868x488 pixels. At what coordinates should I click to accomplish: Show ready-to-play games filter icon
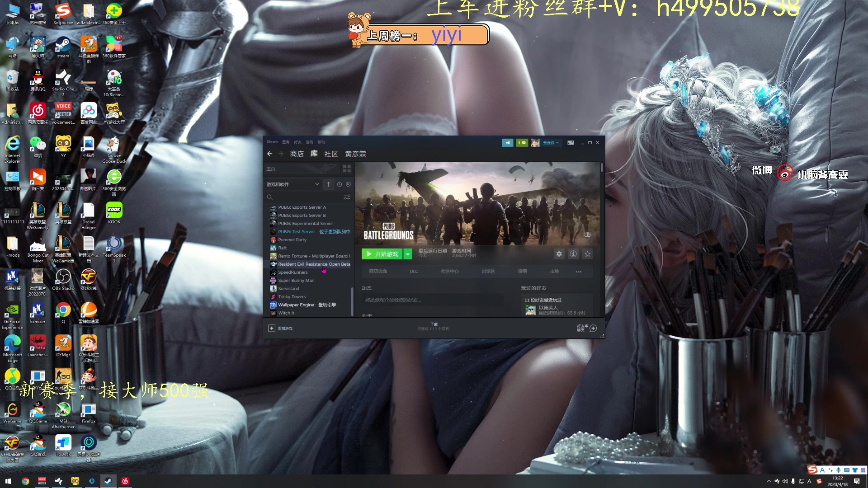pyautogui.click(x=348, y=184)
